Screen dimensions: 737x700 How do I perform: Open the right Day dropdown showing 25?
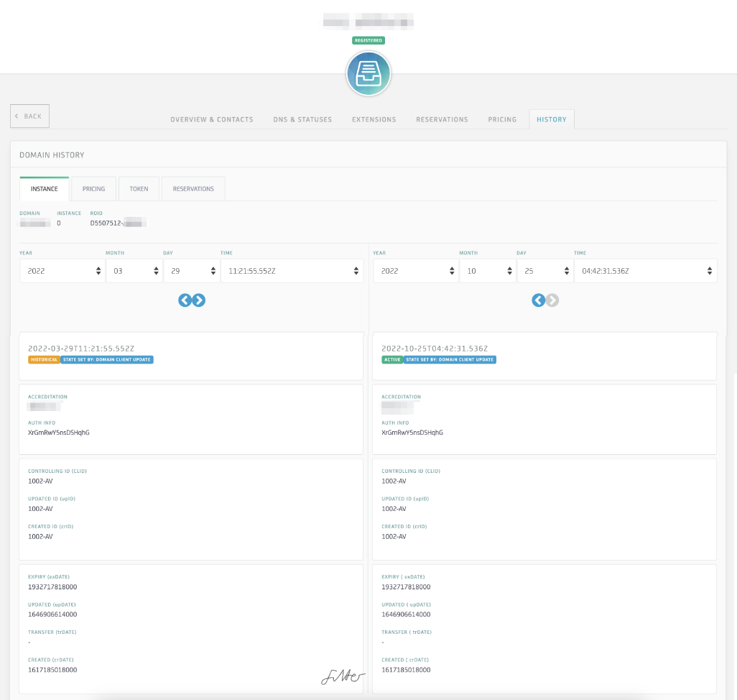545,271
